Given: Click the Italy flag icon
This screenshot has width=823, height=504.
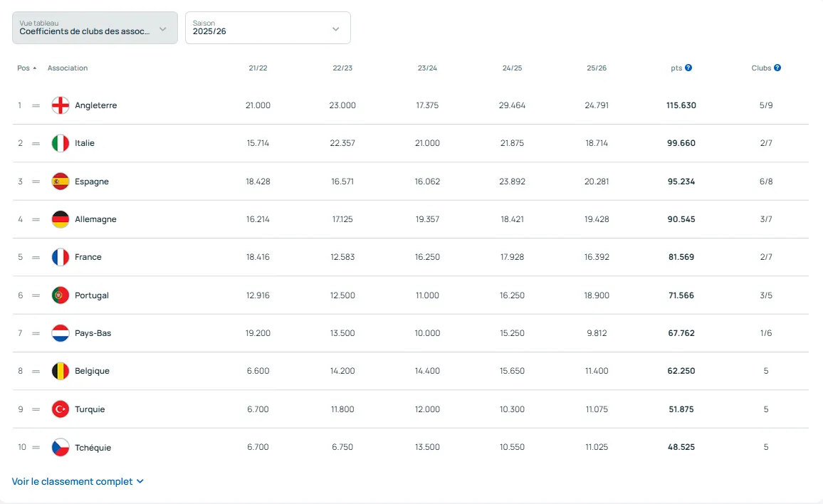Looking at the screenshot, I should 61,143.
